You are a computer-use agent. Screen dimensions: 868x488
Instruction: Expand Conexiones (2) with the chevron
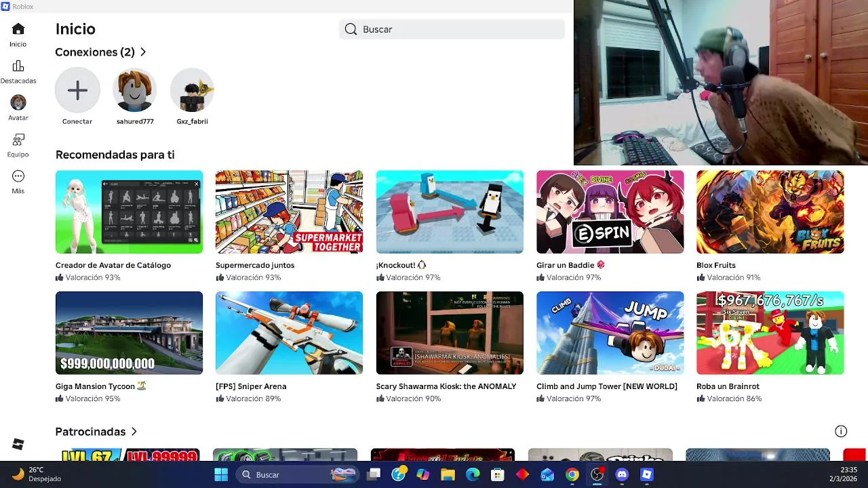143,52
